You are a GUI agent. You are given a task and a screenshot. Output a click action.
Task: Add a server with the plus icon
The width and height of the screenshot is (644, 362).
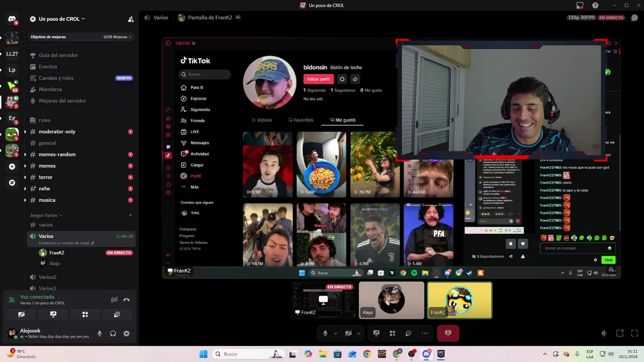click(x=12, y=166)
